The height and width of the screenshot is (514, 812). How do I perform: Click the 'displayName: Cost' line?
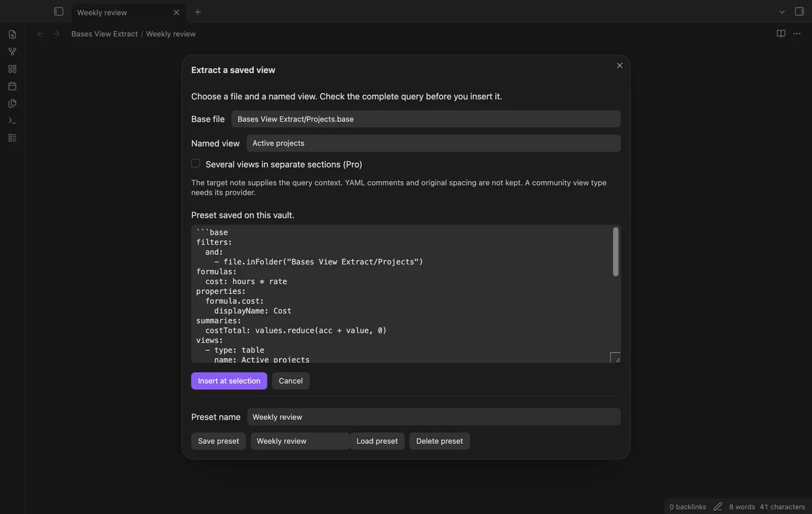point(252,311)
